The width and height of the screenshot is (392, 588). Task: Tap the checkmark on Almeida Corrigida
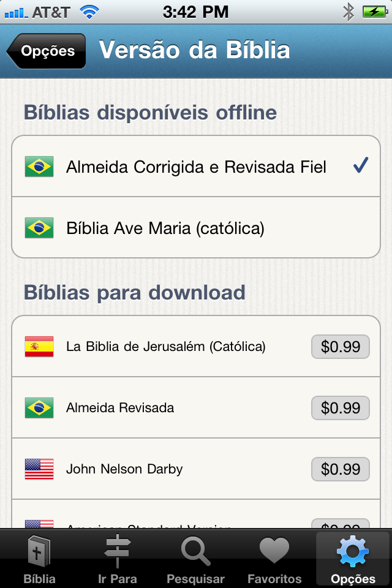pyautogui.click(x=361, y=165)
